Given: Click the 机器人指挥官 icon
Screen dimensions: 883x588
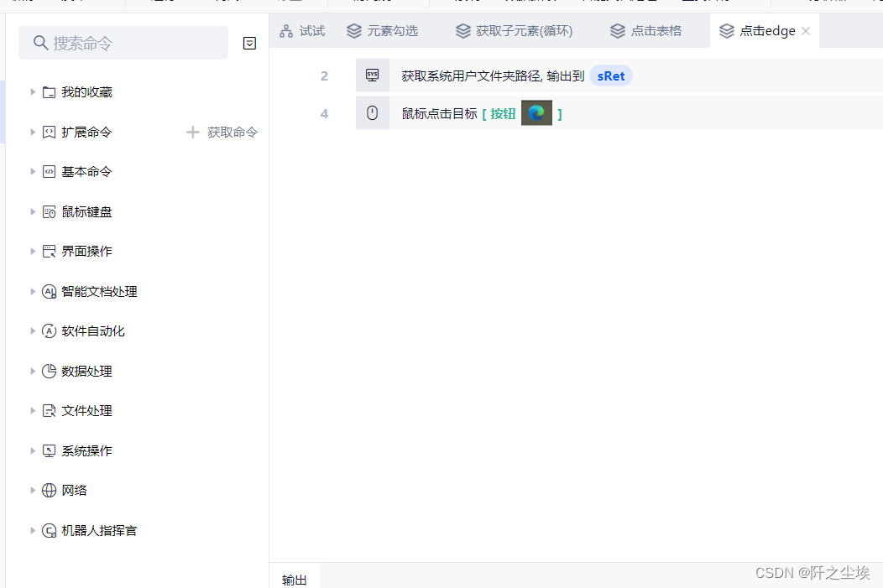Looking at the screenshot, I should [x=49, y=531].
